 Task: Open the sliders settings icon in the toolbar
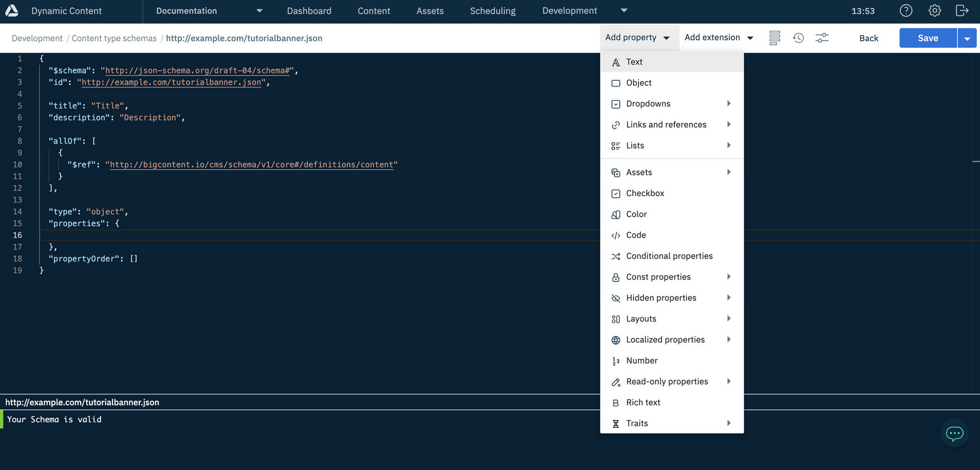coord(822,38)
